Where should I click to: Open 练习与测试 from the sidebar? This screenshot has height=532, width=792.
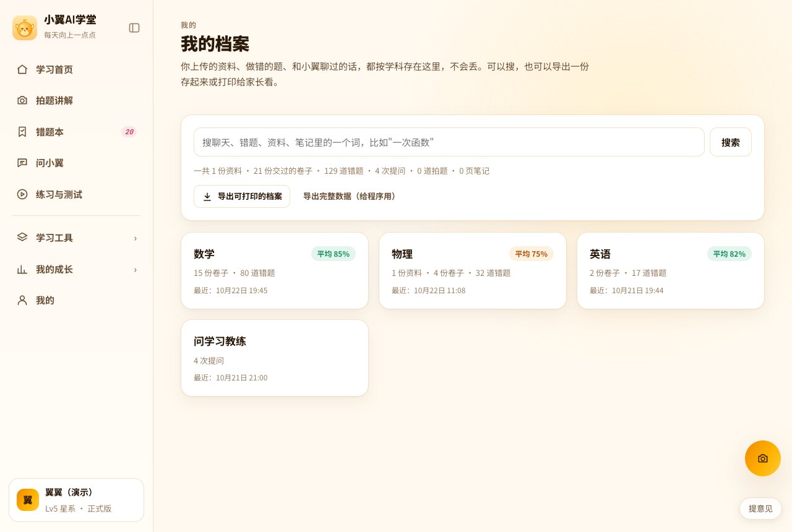pyautogui.click(x=77, y=194)
